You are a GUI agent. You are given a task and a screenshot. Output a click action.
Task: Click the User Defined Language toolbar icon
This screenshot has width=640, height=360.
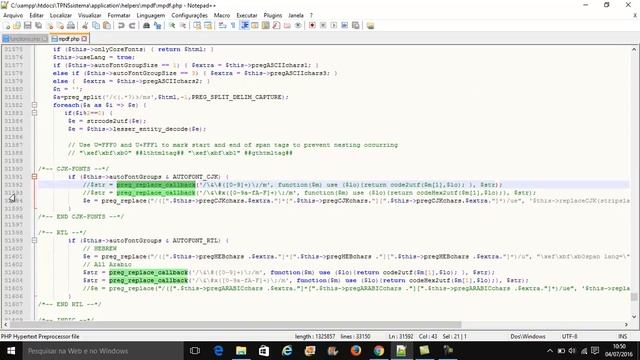[255, 26]
